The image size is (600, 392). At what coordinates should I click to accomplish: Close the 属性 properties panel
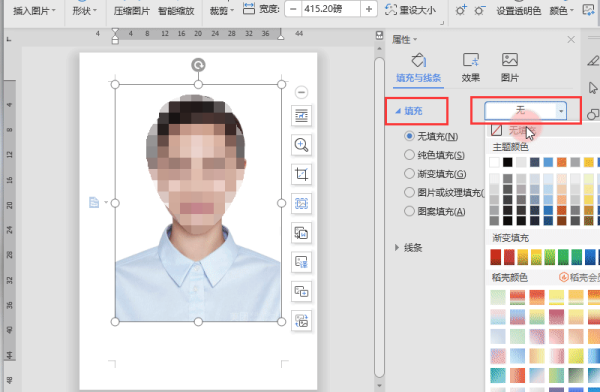pos(571,39)
